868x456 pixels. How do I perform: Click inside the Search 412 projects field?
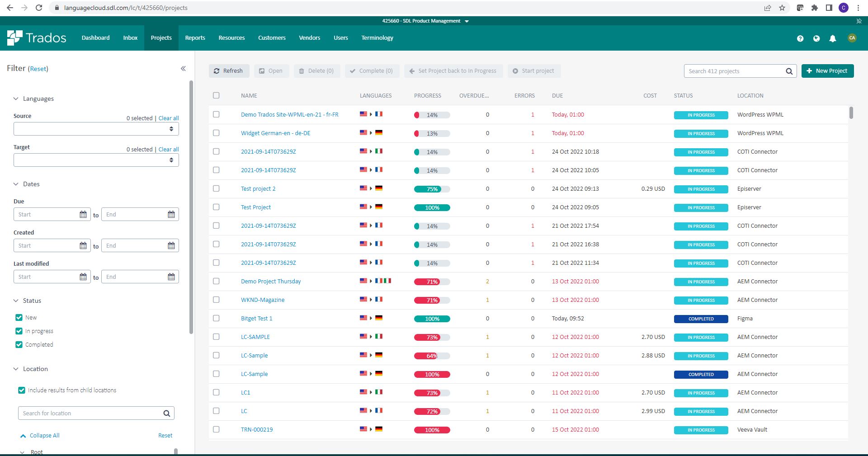pos(723,71)
